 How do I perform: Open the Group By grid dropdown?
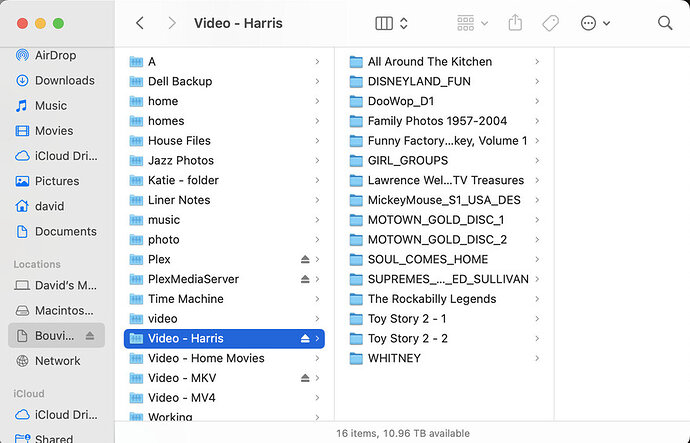[x=473, y=23]
